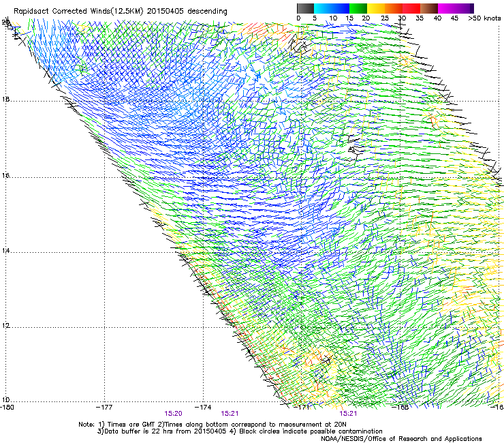Click the '-174' longitude axis label

coord(203,408)
